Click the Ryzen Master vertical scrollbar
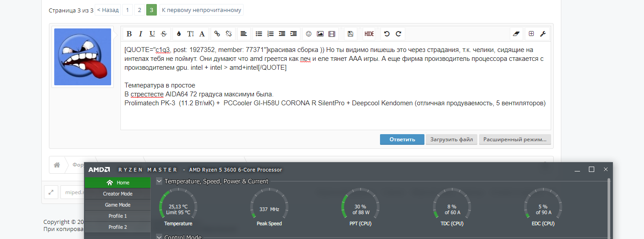The width and height of the screenshot is (644, 239). pyautogui.click(x=609, y=208)
